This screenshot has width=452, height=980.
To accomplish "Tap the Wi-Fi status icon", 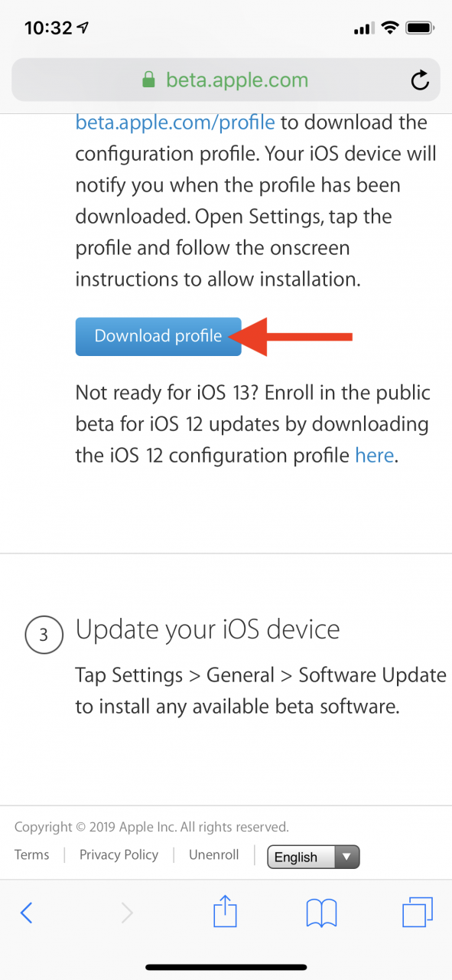I will 390,28.
